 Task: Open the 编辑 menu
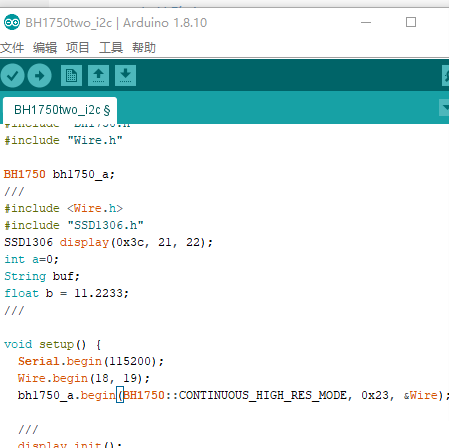[x=45, y=48]
